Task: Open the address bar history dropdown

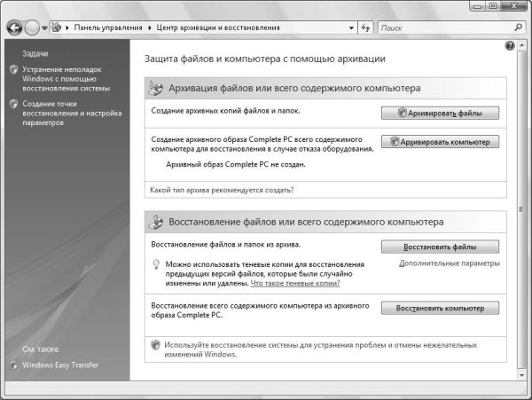Action: [x=351, y=28]
